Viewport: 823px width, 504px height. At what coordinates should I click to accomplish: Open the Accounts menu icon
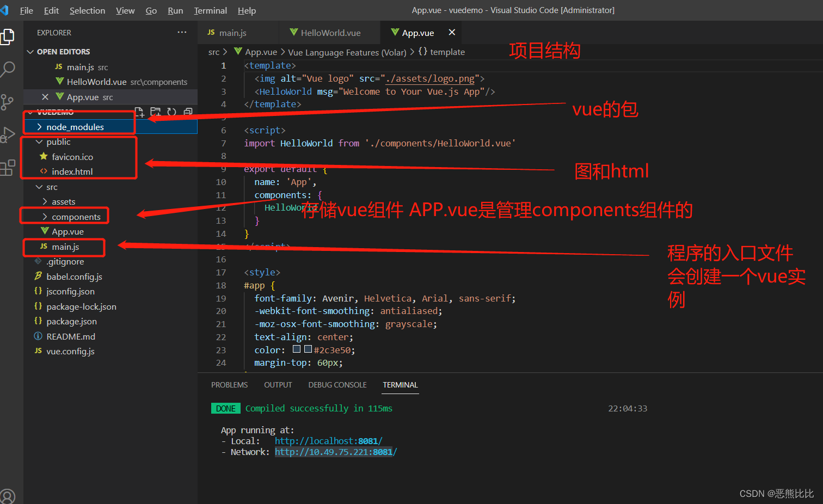point(8,496)
